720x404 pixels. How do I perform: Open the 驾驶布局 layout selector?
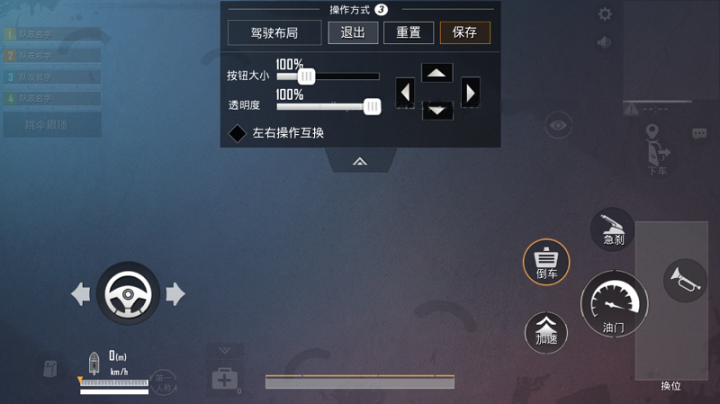(275, 33)
